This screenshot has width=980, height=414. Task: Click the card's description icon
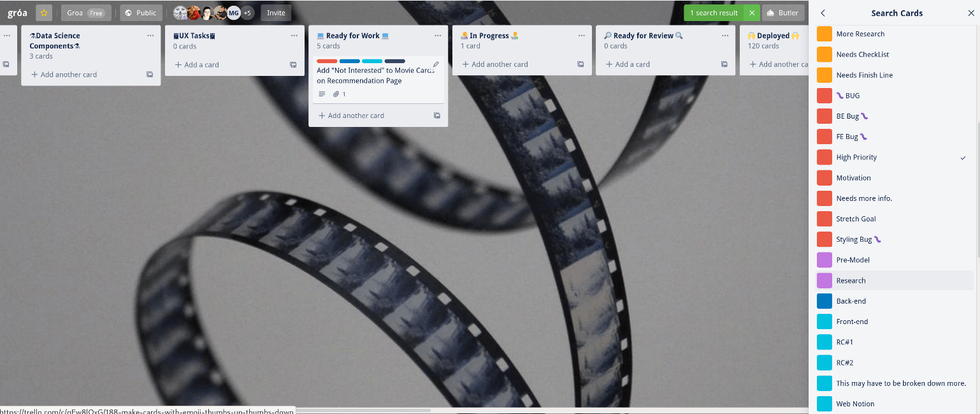click(322, 94)
